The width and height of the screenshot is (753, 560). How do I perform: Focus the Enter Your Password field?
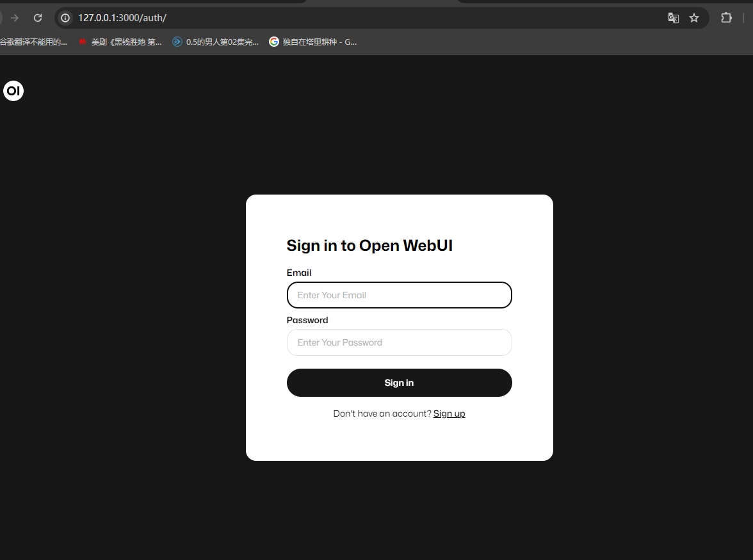(x=399, y=342)
